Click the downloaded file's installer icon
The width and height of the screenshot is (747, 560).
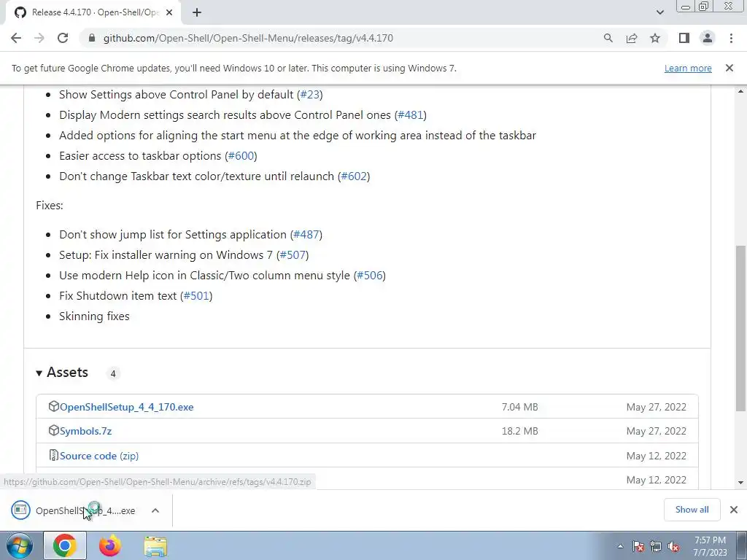point(20,510)
